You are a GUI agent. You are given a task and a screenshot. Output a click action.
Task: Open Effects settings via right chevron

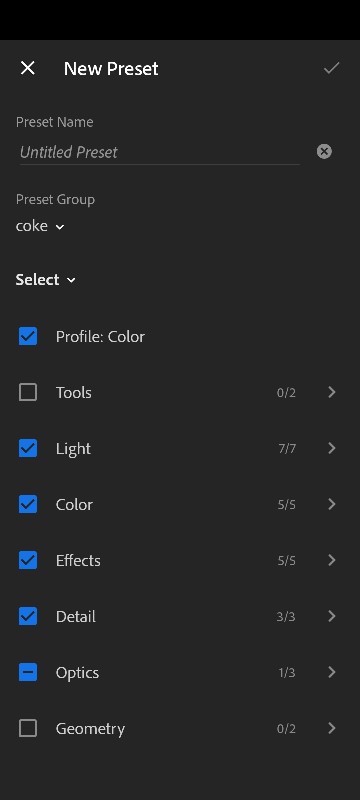[332, 560]
